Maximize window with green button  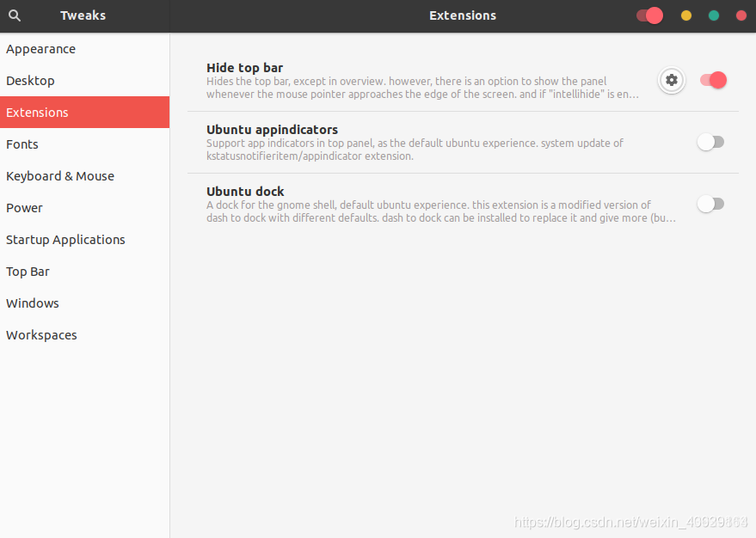coord(714,15)
